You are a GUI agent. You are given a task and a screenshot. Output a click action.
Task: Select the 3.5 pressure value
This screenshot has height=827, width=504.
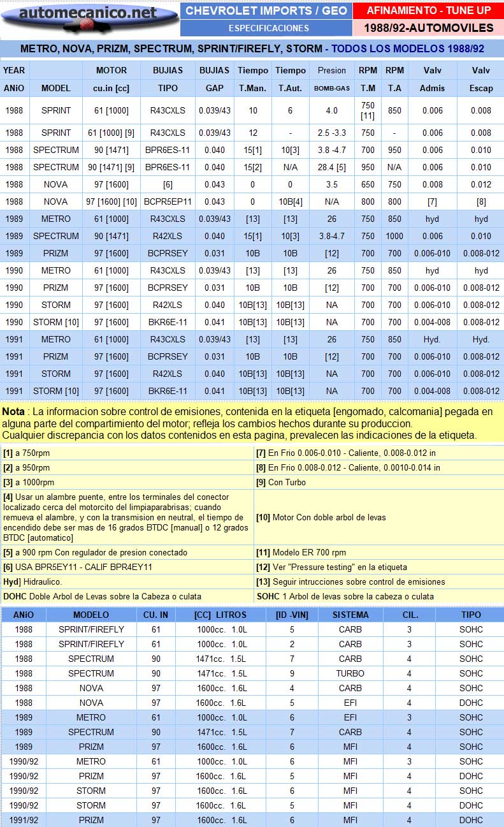point(332,184)
